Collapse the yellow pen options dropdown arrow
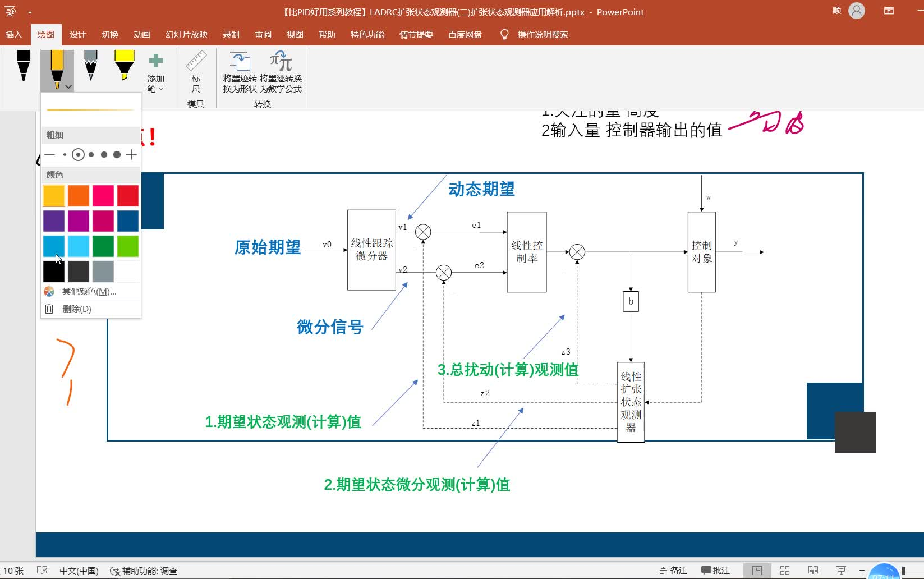This screenshot has height=579, width=924. [x=68, y=87]
